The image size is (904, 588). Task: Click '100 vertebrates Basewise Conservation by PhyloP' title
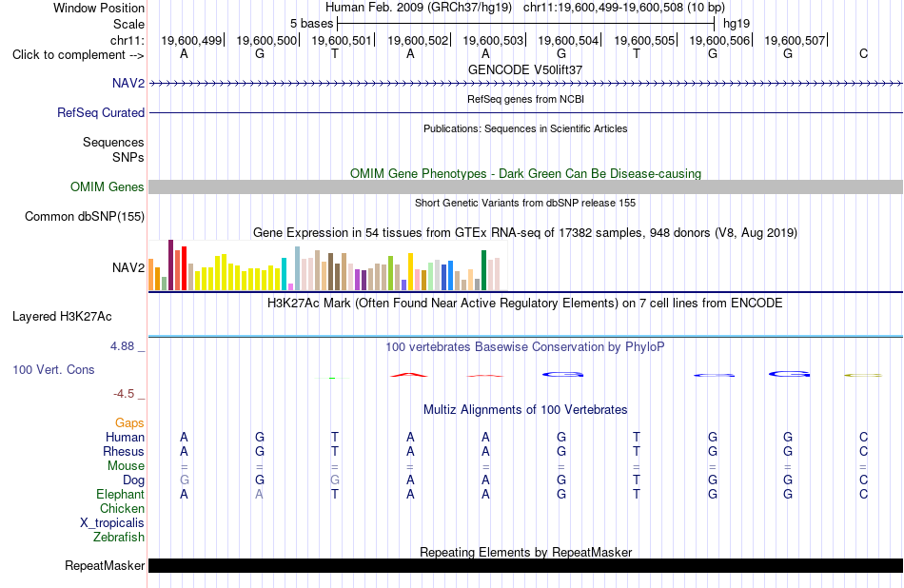click(x=525, y=347)
